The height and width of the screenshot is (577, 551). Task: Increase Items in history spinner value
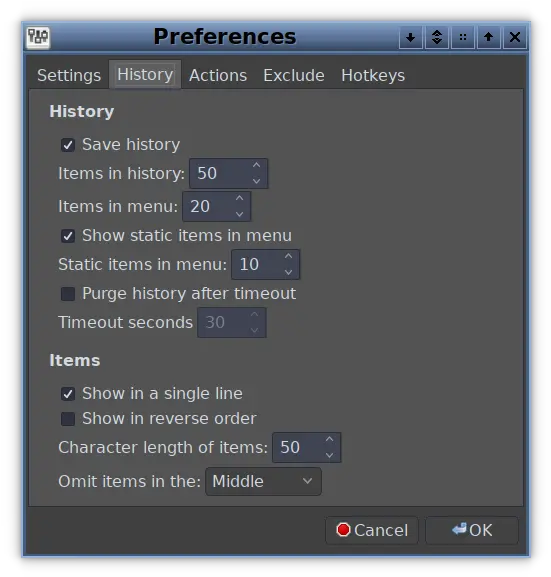coord(256,166)
